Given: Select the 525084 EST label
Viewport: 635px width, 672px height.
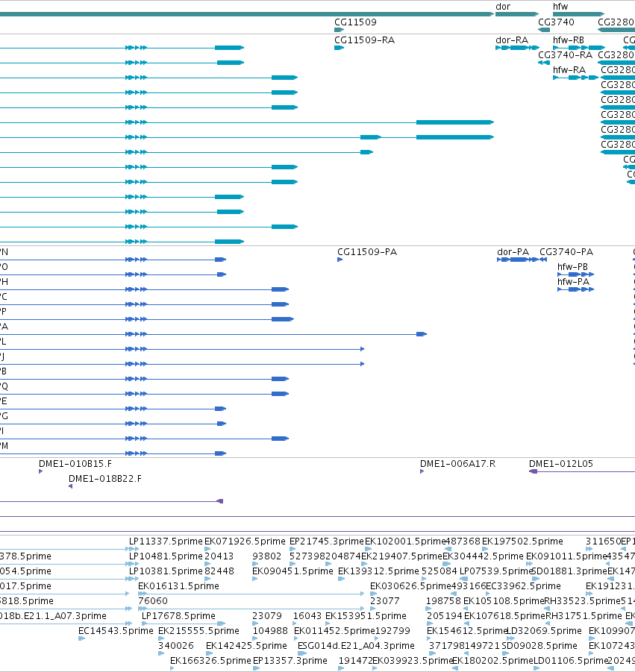Looking at the screenshot, I should tap(440, 571).
